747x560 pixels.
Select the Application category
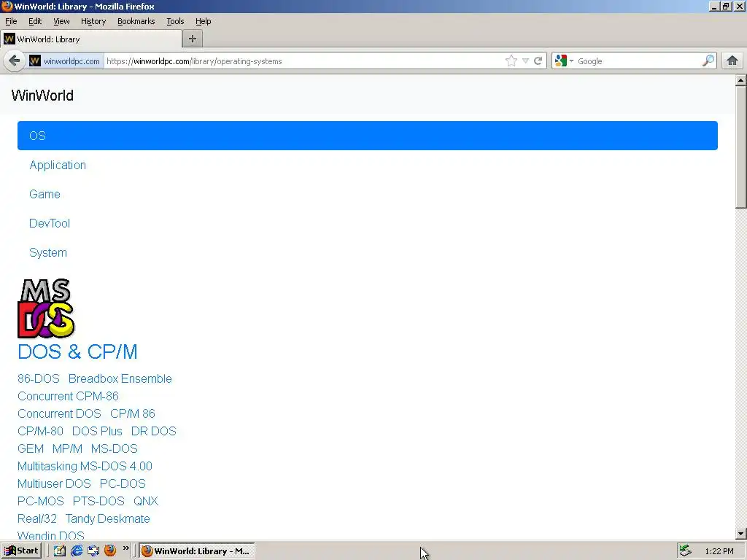[x=58, y=166]
